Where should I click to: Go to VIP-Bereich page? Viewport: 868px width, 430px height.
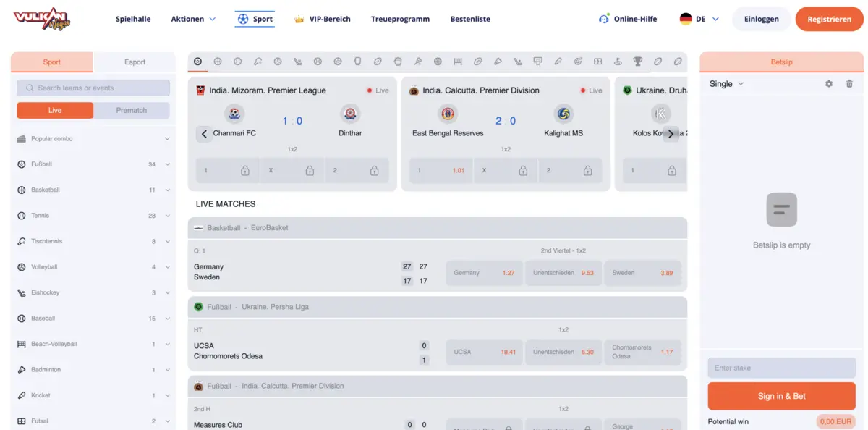click(x=323, y=19)
